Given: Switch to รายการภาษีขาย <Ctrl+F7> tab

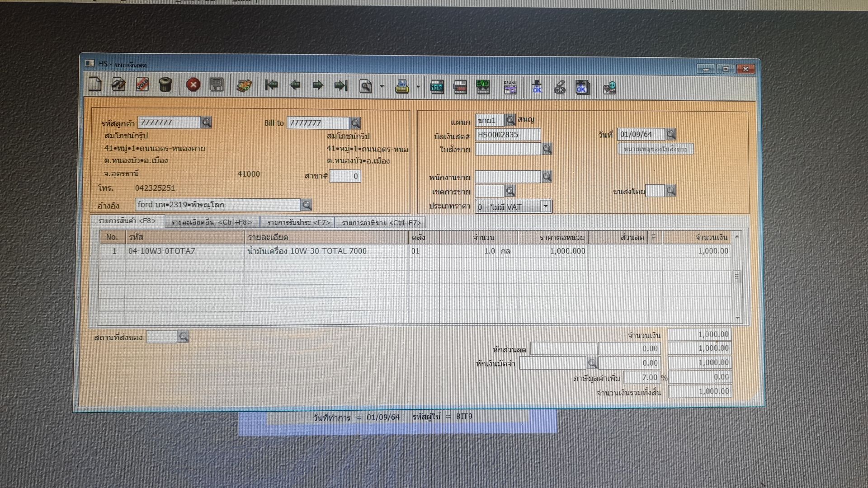Looking at the screenshot, I should coord(381,223).
